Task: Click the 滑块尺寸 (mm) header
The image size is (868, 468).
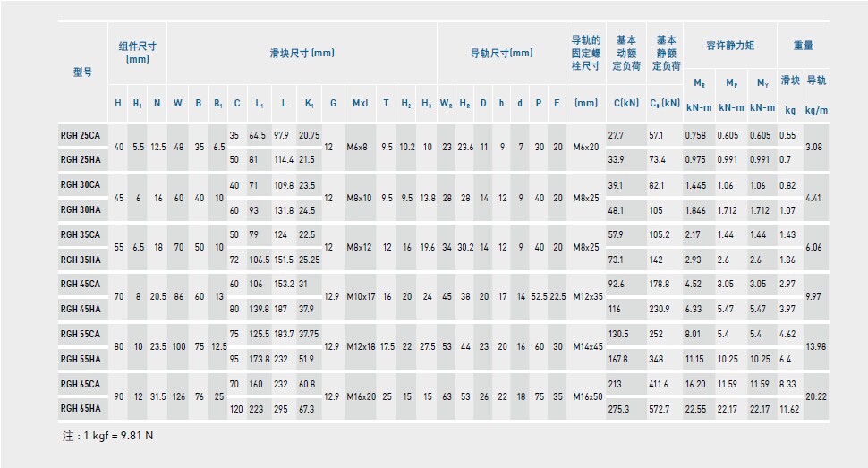Action: (x=302, y=53)
